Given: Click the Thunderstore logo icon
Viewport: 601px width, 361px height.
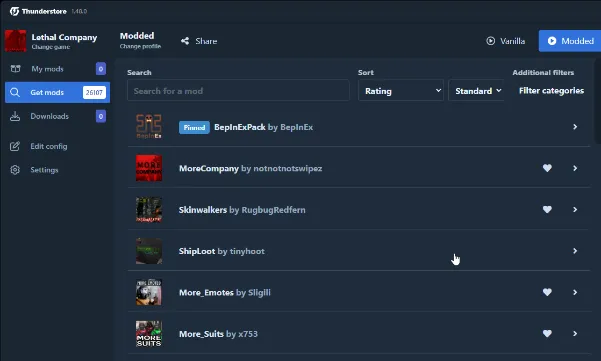Looking at the screenshot, I should click(14, 11).
